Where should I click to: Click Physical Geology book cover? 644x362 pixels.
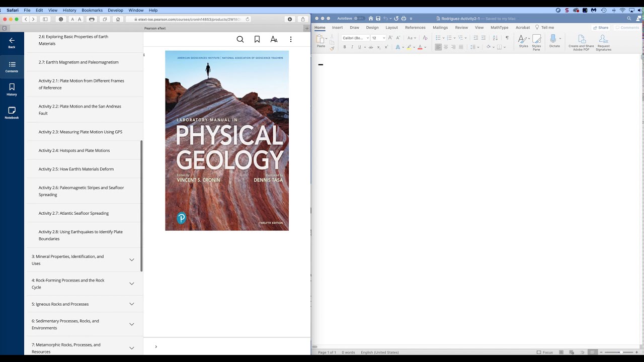pos(227,141)
